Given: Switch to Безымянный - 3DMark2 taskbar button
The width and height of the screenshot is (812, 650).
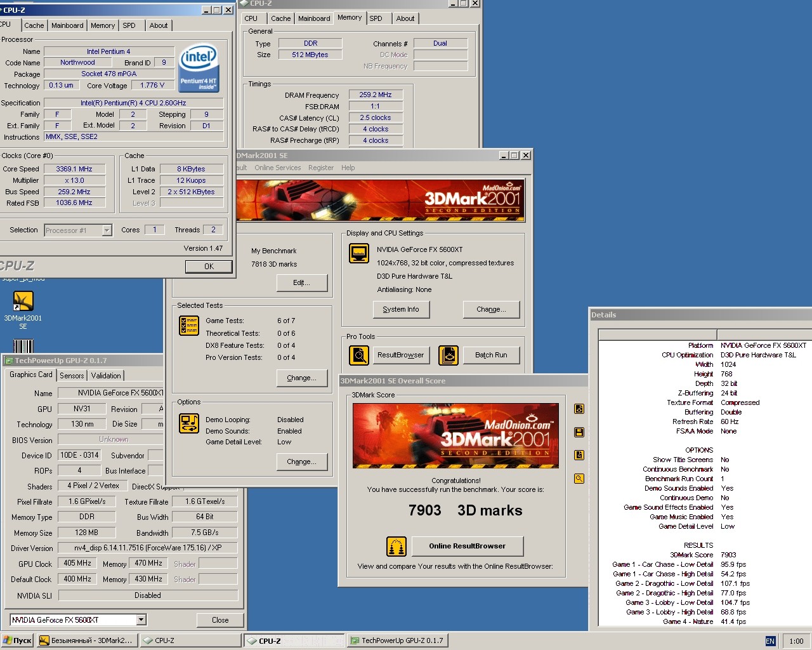Looking at the screenshot, I should [87, 640].
